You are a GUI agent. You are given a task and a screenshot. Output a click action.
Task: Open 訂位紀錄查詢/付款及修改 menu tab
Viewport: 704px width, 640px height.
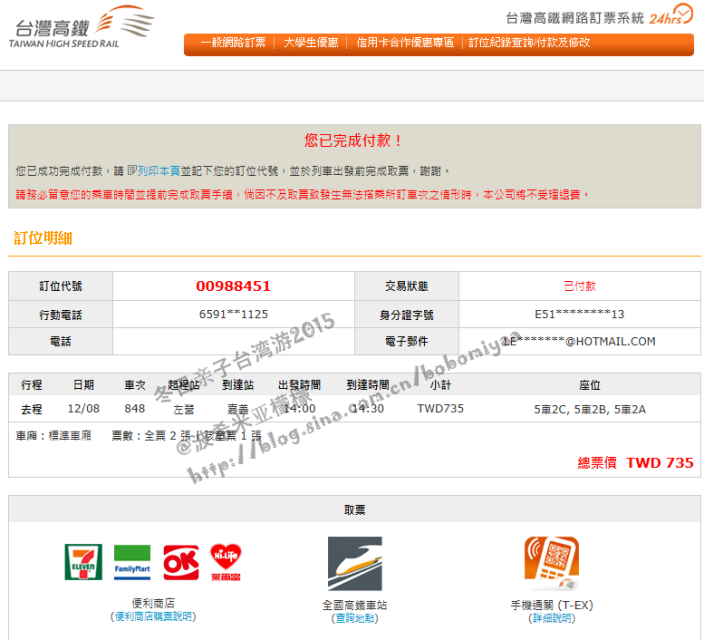pos(530,43)
